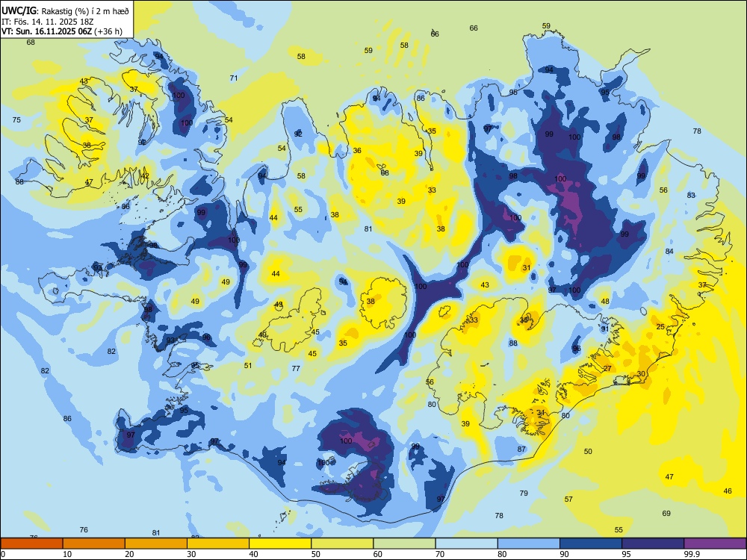The width and height of the screenshot is (747, 560).
Task: Click the 'UWC/IG: Rakastig (%) í 2 m hæð' title
Action: 65,10
